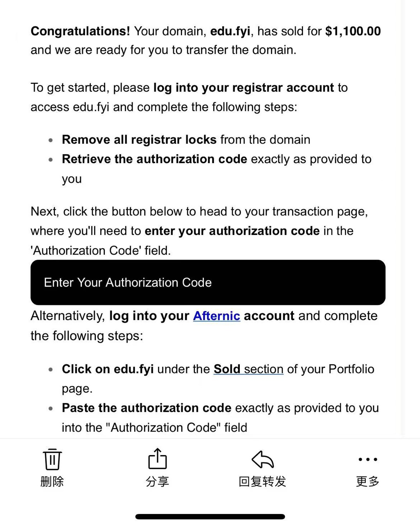This screenshot has height=528, width=420.
Task: Open the Afternic link
Action: 216,316
